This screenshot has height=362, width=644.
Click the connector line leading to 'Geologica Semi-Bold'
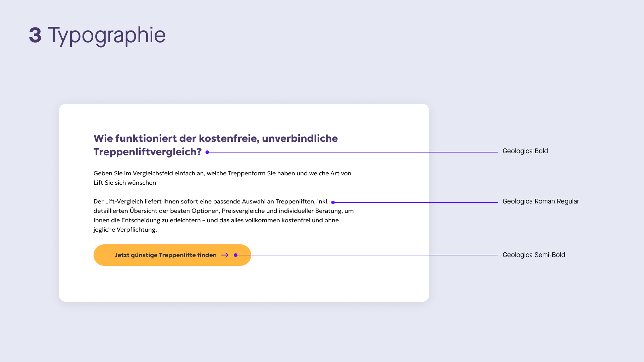368,255
